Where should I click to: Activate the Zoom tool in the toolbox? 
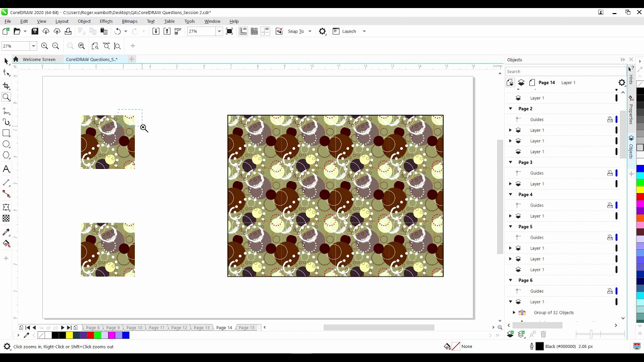(x=6, y=98)
